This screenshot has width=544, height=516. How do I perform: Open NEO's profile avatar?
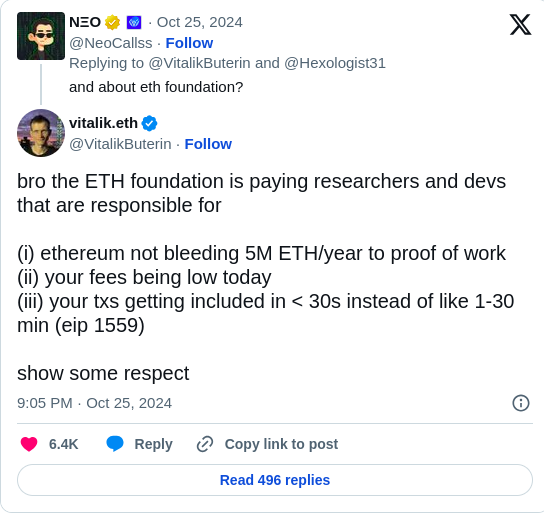pyautogui.click(x=41, y=36)
